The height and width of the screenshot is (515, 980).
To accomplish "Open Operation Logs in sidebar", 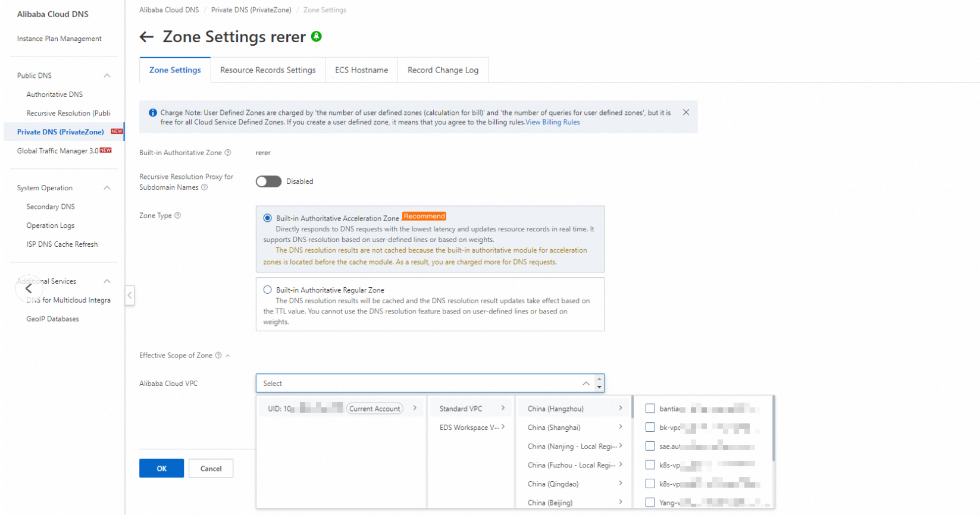I will (x=51, y=225).
